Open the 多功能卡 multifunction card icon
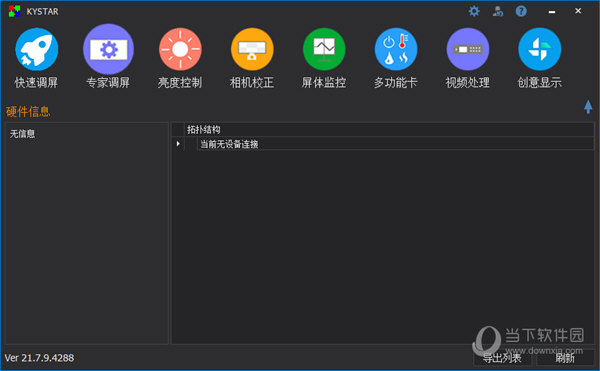Screen dimensions: 600x371 (396, 49)
